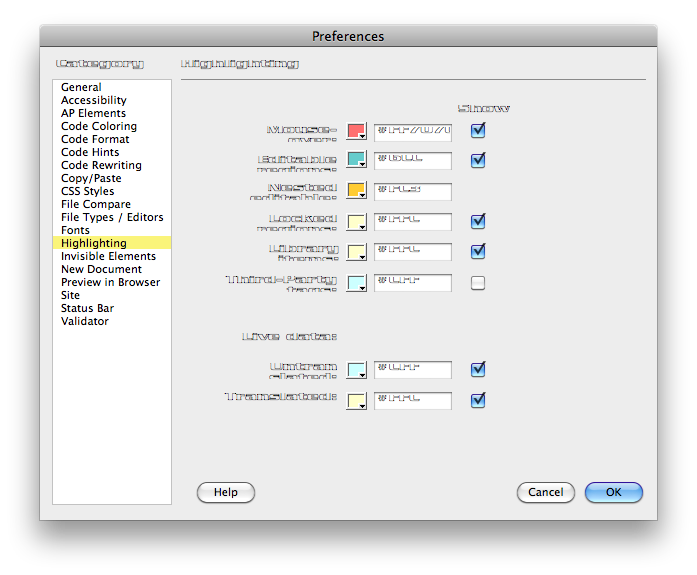Click the Editable regions hex color field

tap(413, 161)
